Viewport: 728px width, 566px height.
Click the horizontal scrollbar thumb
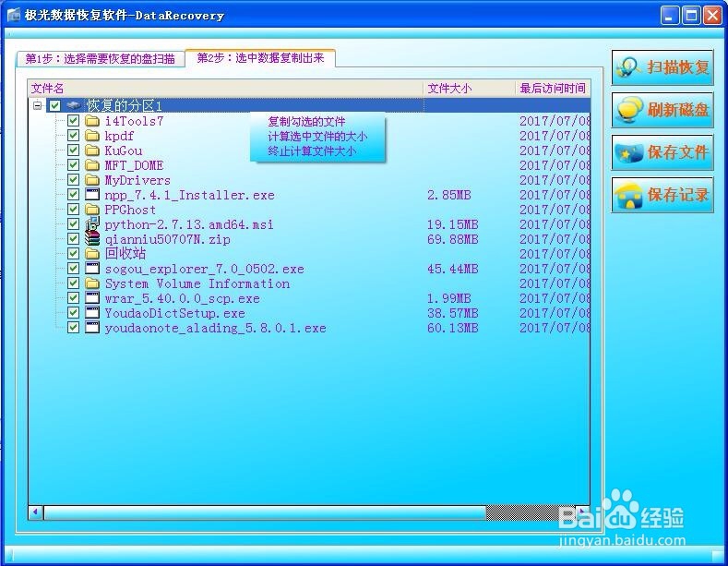[265, 512]
